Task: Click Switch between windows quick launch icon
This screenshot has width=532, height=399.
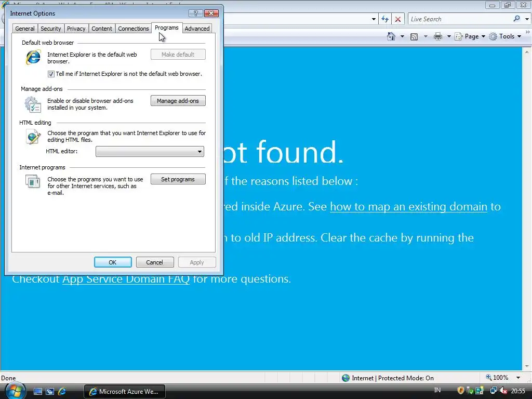Action: [x=50, y=392]
